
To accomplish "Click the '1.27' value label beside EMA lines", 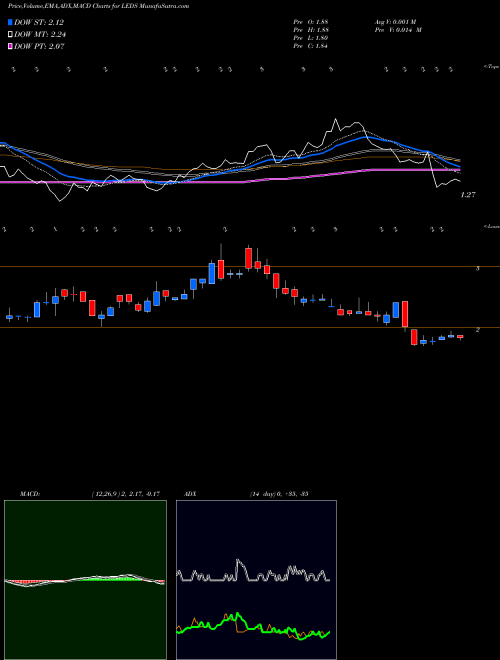I will [x=468, y=195].
